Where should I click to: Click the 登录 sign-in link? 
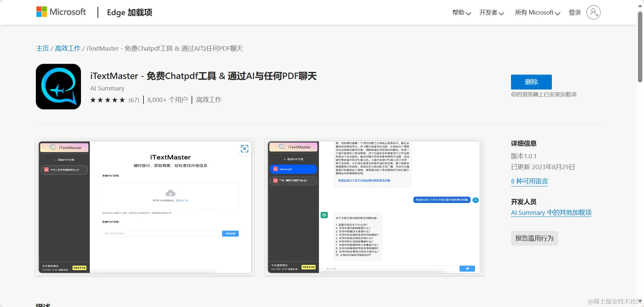point(575,12)
